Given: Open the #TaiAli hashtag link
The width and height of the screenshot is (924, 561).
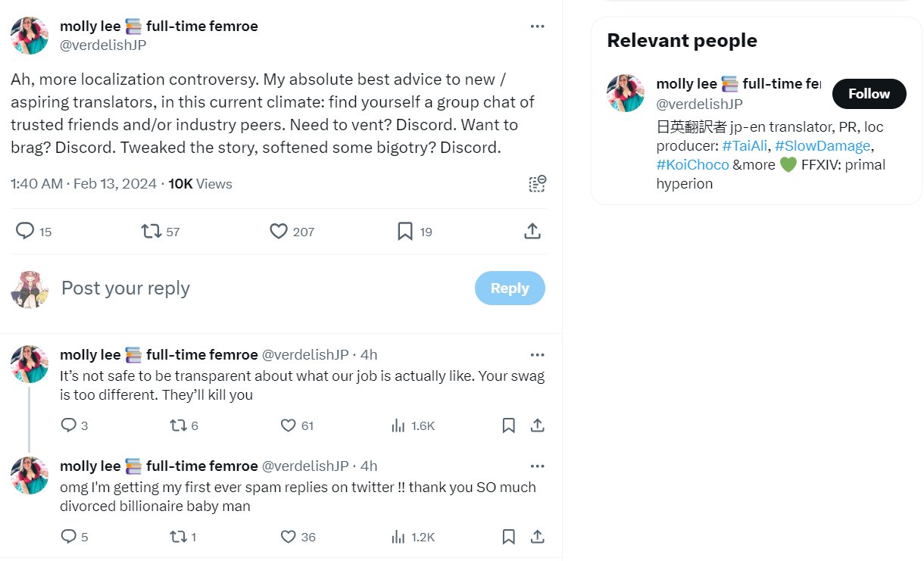Looking at the screenshot, I should pyautogui.click(x=745, y=145).
